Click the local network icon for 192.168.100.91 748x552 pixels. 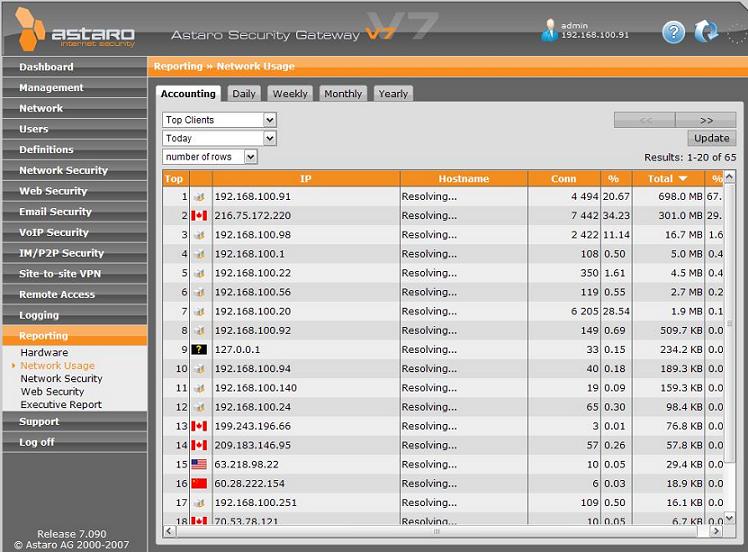point(200,197)
